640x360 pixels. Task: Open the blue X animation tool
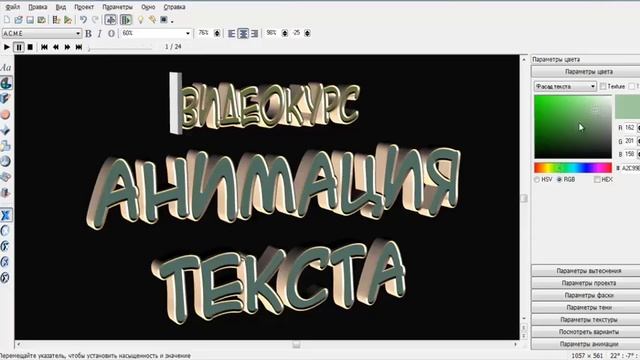6,215
